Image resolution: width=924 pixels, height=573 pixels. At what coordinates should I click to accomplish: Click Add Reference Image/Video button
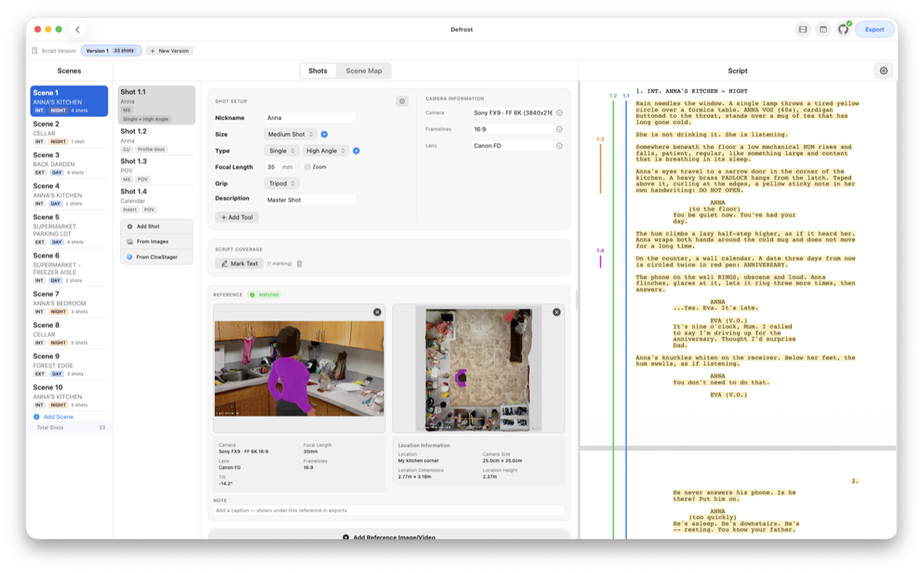point(389,536)
